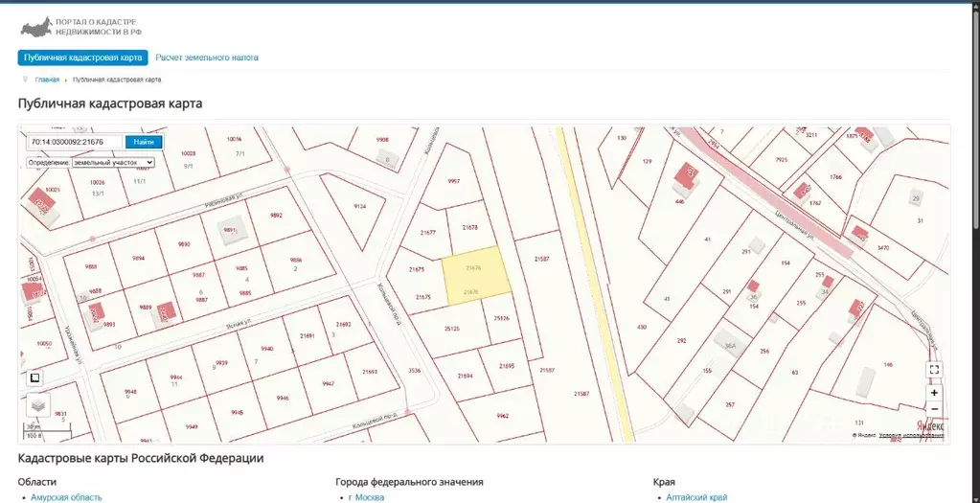The image size is (980, 503).
Task: Click the 'Ясная ул.' street label
Action: 238,322
